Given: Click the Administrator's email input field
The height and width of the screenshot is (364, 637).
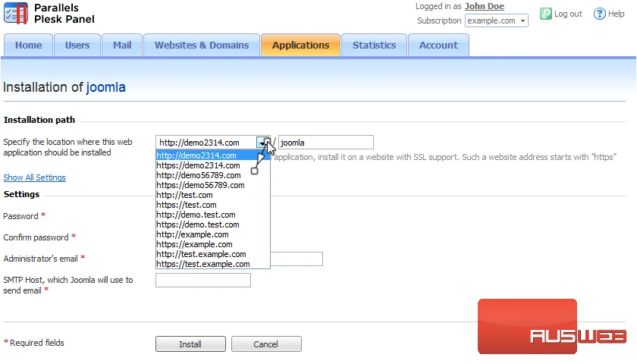Looking at the screenshot, I should tap(297, 259).
